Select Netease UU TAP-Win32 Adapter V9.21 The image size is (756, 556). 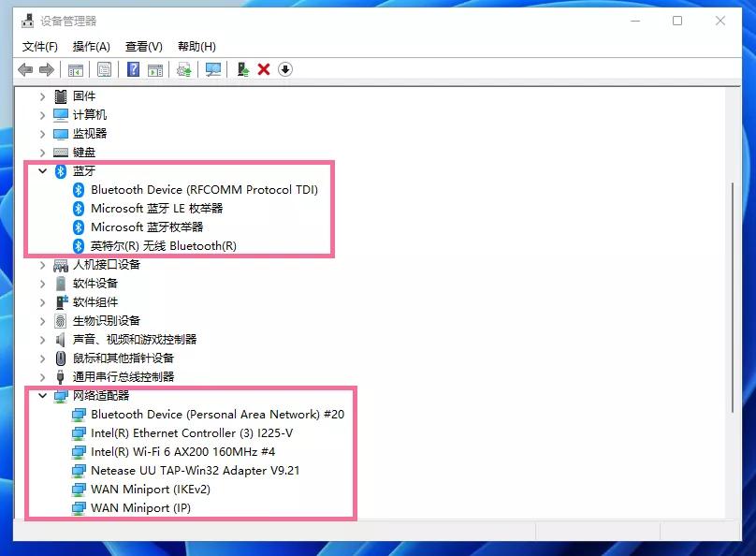tap(195, 471)
